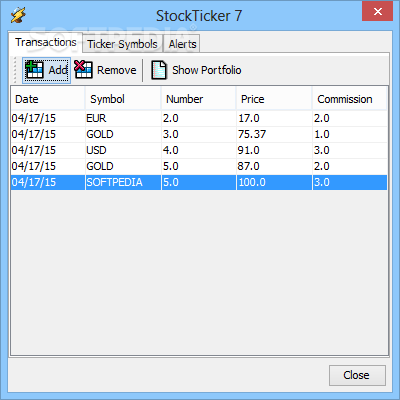Click the Close button
The height and width of the screenshot is (400, 400).
click(357, 375)
